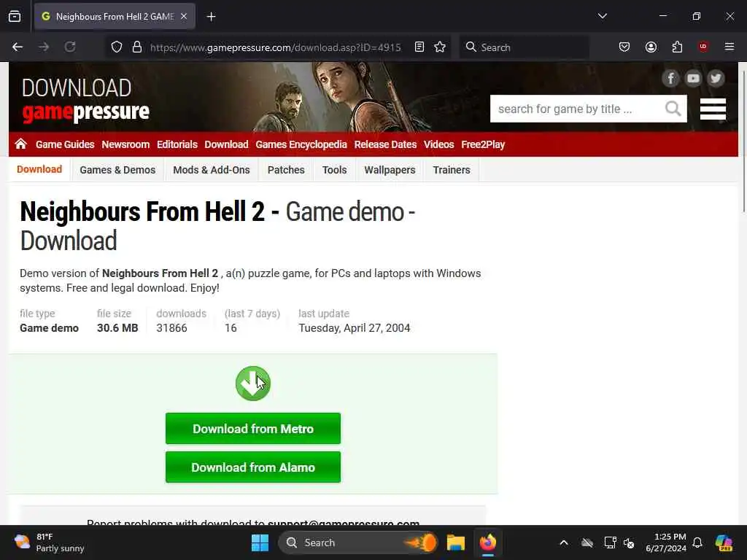This screenshot has height=560, width=747.
Task: Open Game Guides in navbar
Action: pos(65,144)
